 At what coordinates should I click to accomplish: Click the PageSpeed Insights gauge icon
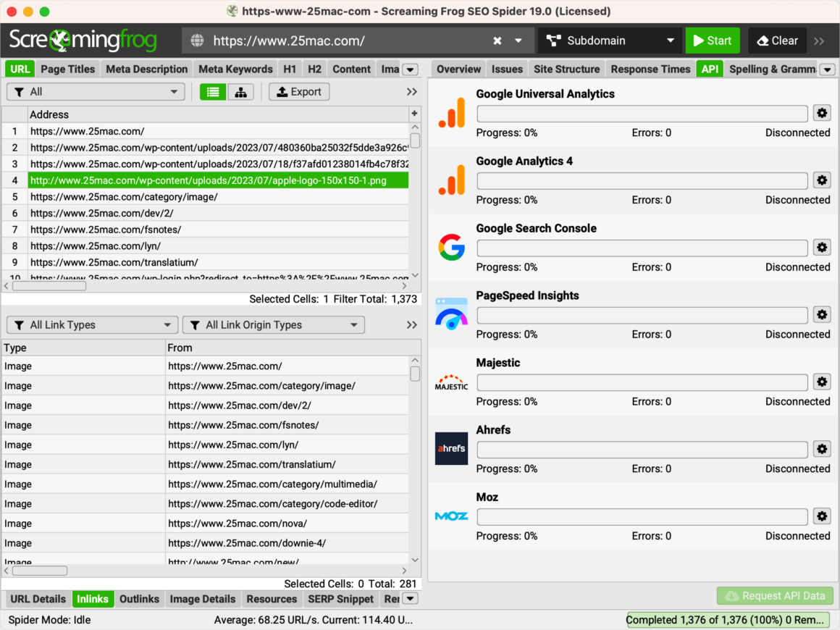(452, 314)
